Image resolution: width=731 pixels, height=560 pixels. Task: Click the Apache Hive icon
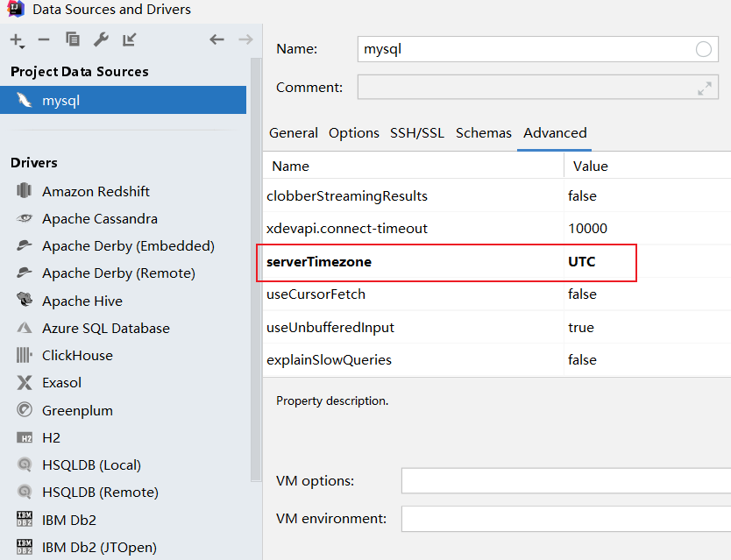(x=25, y=300)
